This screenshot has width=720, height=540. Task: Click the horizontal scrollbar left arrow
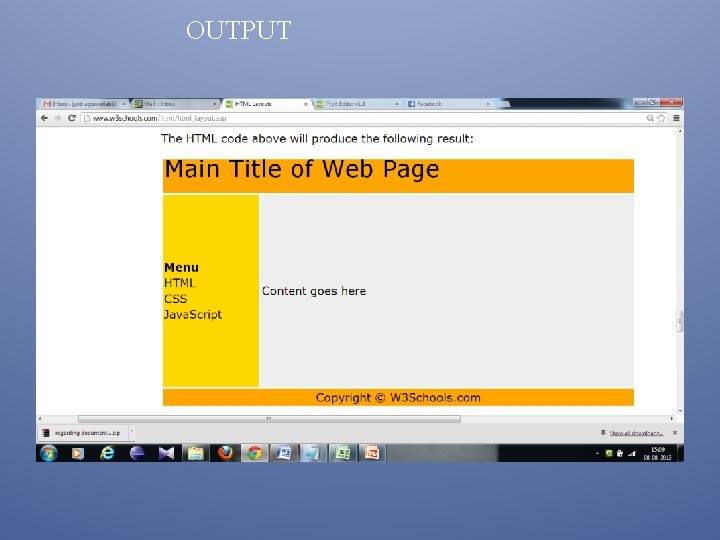[x=40, y=419]
